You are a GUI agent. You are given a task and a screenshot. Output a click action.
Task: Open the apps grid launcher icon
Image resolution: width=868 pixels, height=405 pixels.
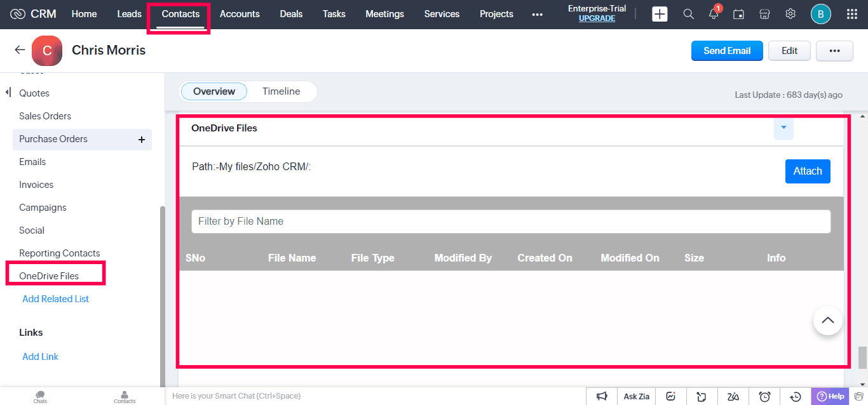tap(852, 14)
